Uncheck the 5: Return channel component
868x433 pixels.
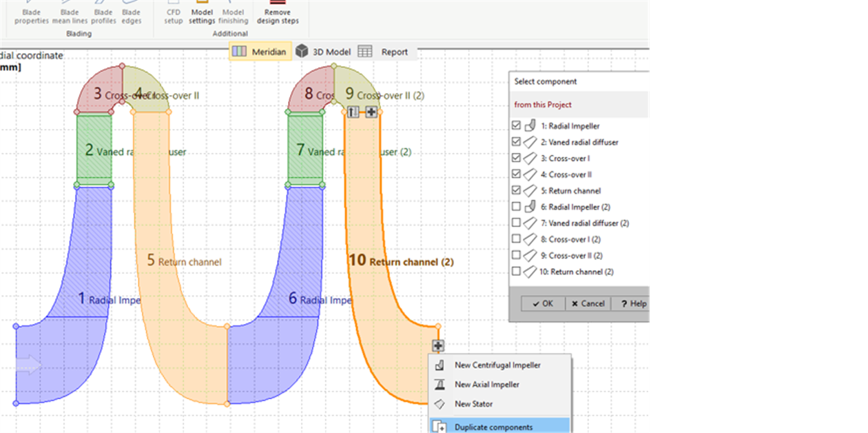point(518,191)
